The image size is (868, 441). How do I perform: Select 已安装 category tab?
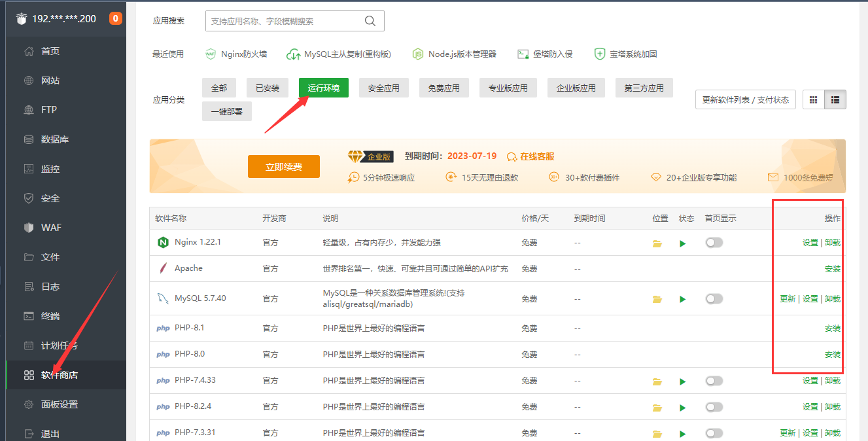[268, 88]
